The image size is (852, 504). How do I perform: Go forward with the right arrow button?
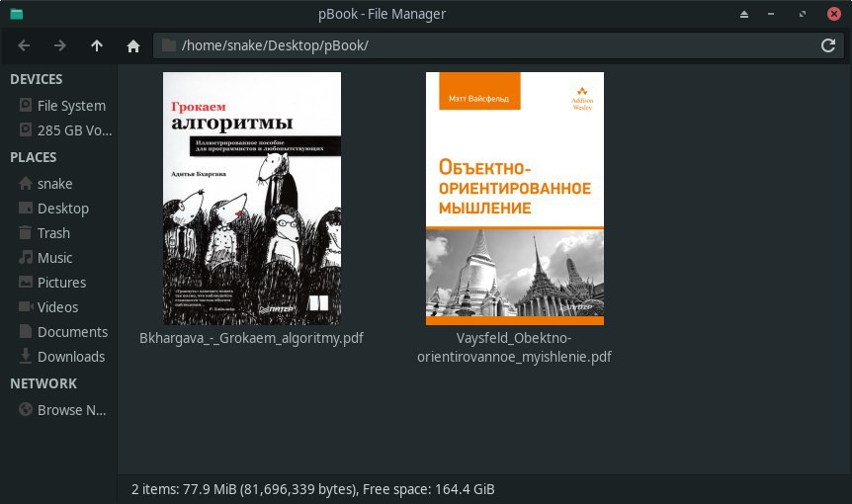(x=60, y=45)
